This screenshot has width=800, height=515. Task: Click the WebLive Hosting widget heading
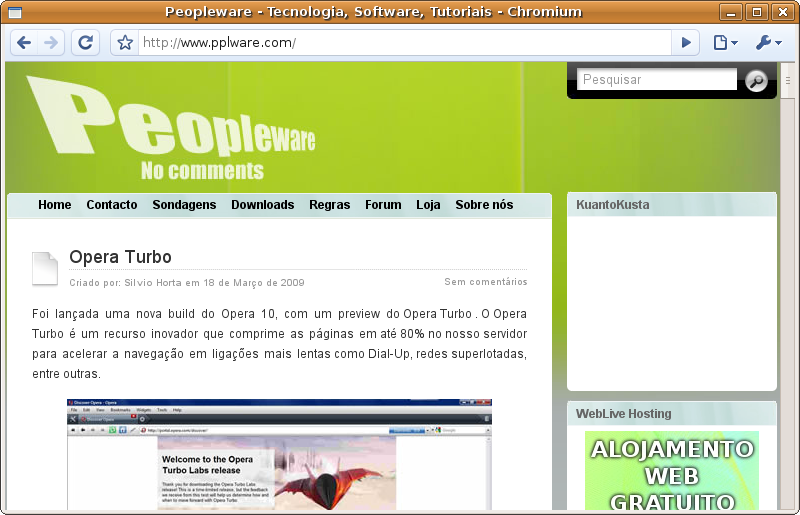pos(623,414)
